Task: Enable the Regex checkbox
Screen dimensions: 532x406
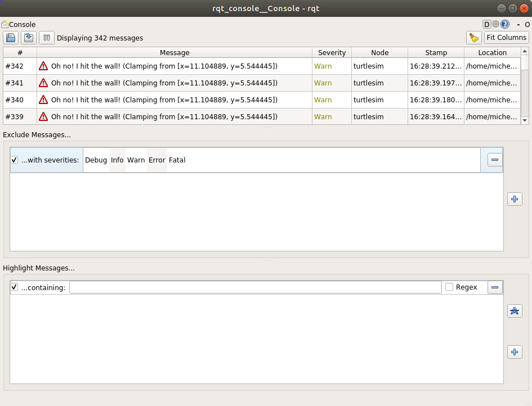Action: [449, 287]
